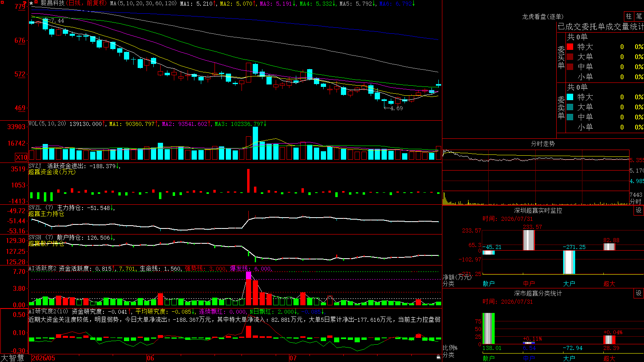Image resolution: width=644 pixels, height=362 pixels.
Task: Click the 2026/05 date marker on the timeline
Action: click(43, 358)
